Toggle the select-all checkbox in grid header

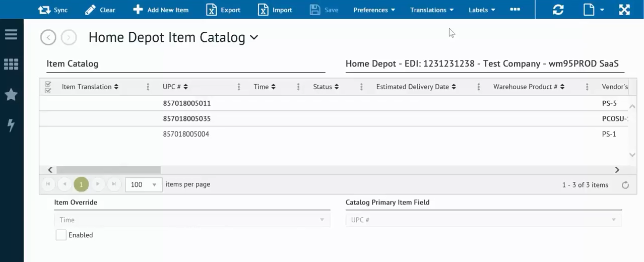(x=48, y=87)
